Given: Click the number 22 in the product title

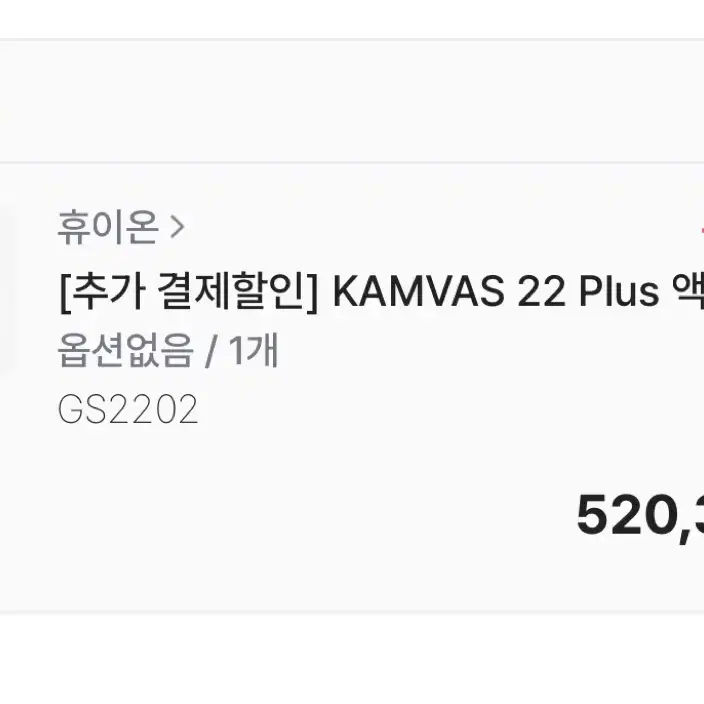Looking at the screenshot, I should pos(541,292).
